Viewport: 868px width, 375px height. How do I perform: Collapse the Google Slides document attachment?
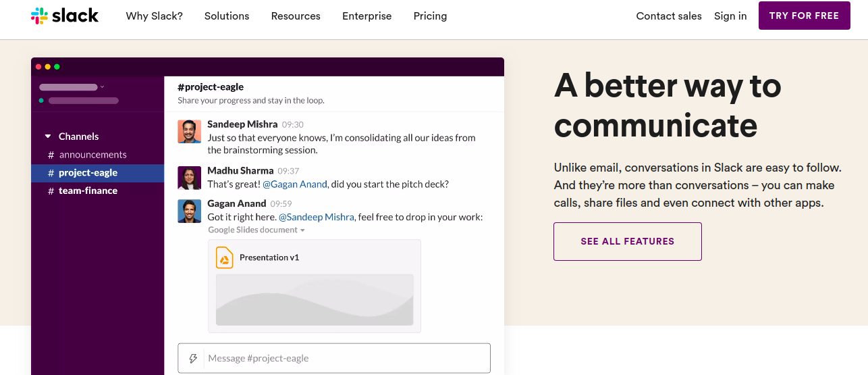click(x=302, y=230)
